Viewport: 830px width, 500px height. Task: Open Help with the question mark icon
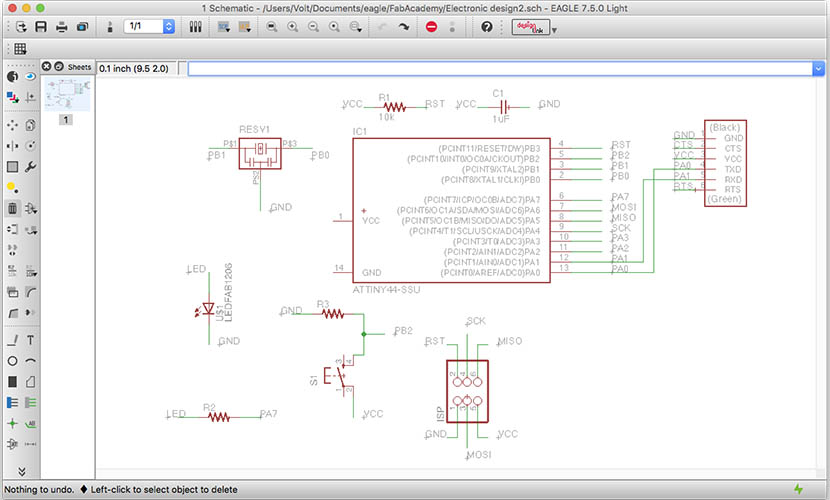[x=486, y=26]
